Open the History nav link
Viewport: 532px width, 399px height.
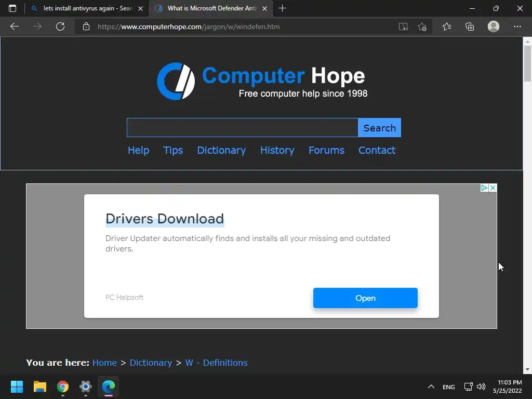tap(277, 150)
